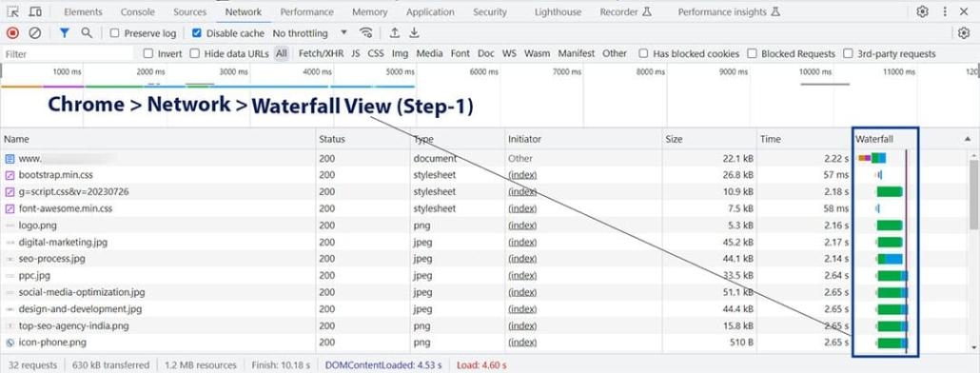Screen dimensions: 980x373
Task: Open the No throttling dropdown
Action: [310, 33]
